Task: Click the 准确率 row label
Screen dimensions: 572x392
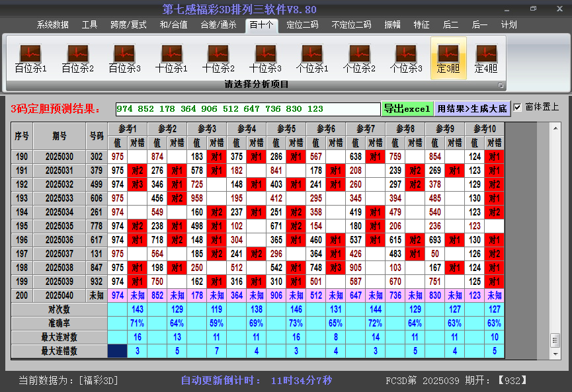Action: tap(59, 323)
